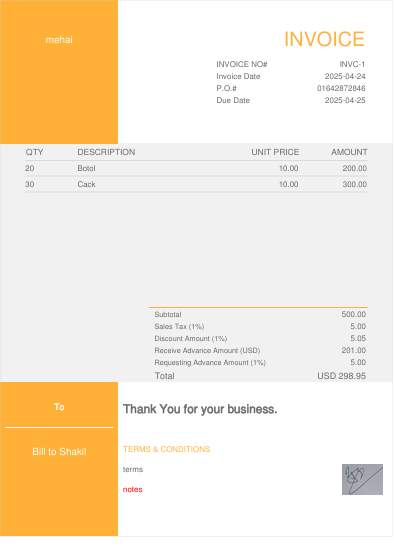Screen dimensions: 394x553
Task: Select the Discount Amount value 5.05
Action: [358, 338]
